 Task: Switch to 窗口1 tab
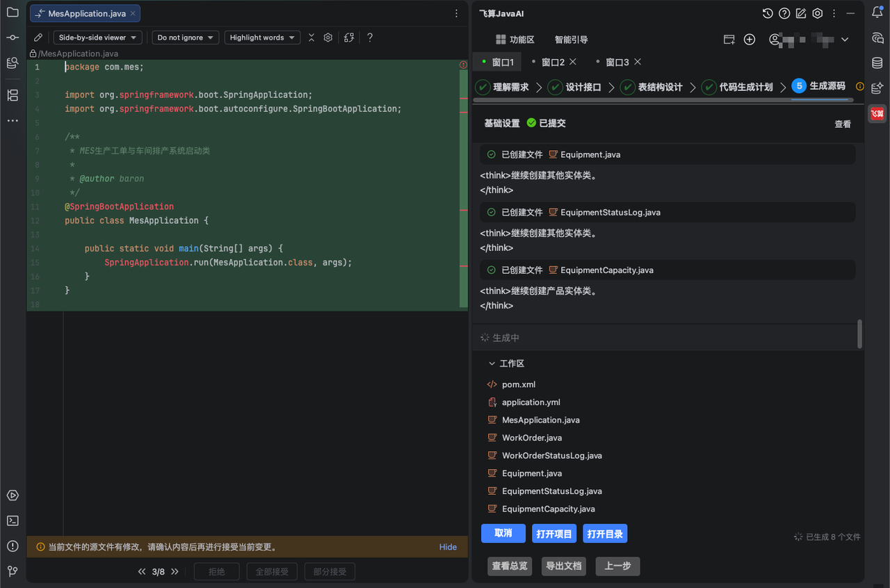(497, 62)
